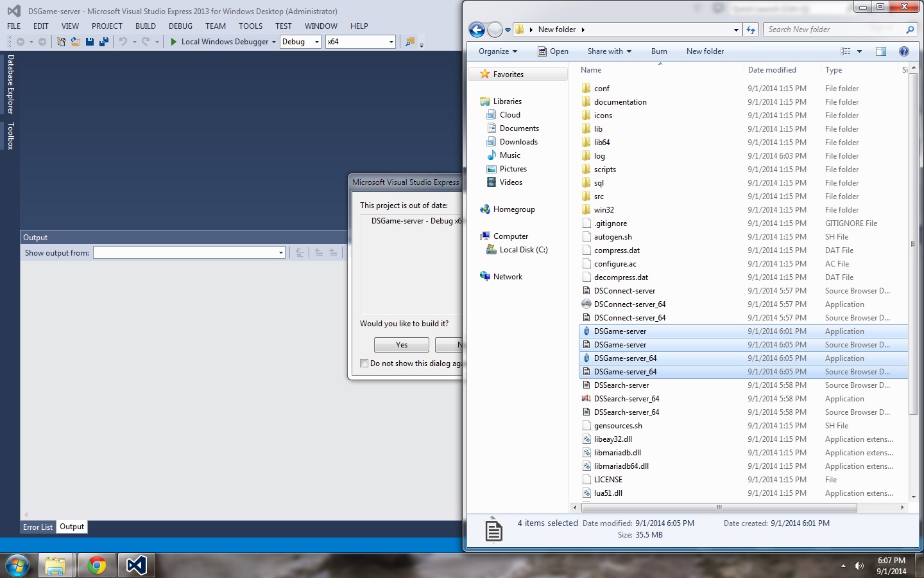The width and height of the screenshot is (924, 578).
Task: Click the Open File toolbar icon
Action: pos(75,42)
